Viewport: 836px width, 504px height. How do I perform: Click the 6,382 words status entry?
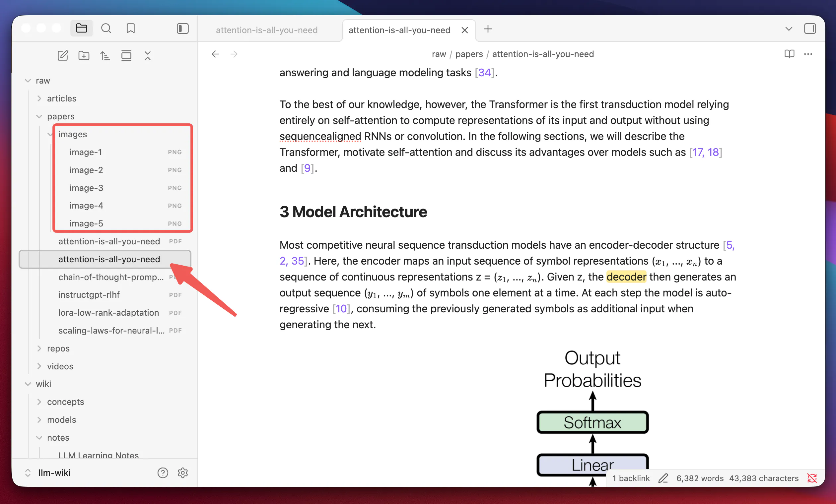pyautogui.click(x=700, y=478)
